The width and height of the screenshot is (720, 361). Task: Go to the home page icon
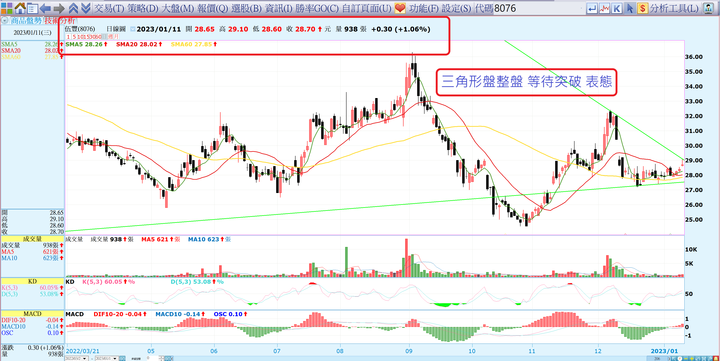[20, 8]
